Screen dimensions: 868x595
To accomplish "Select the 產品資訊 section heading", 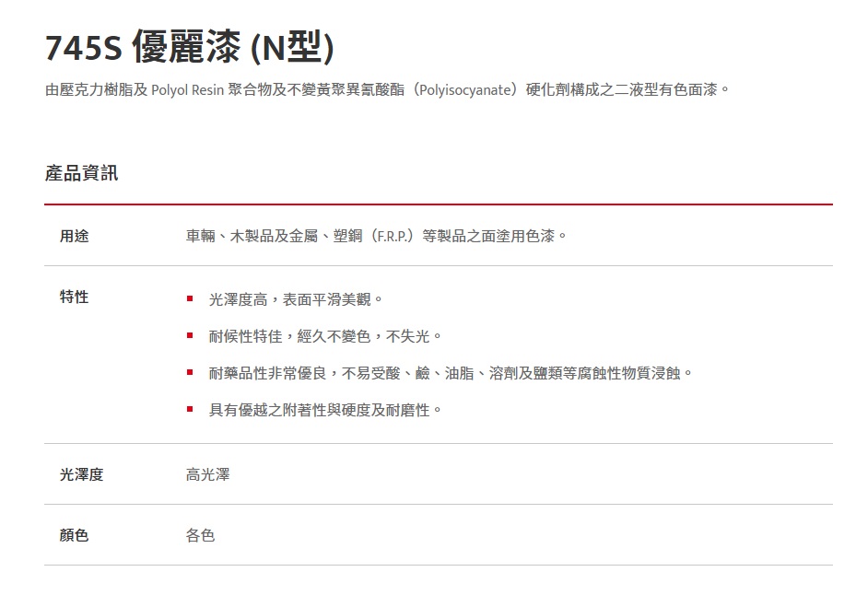I will coord(81,173).
